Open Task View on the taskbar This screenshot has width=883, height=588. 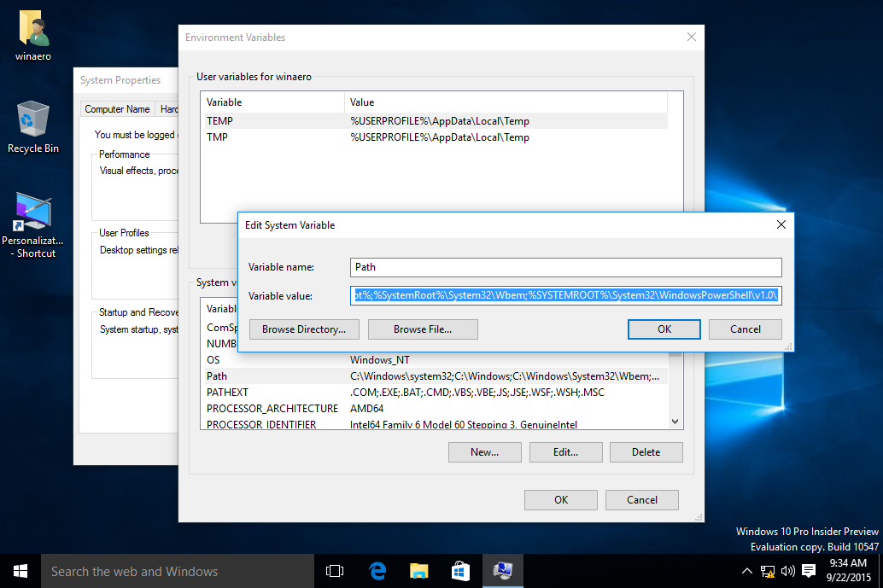click(334, 570)
